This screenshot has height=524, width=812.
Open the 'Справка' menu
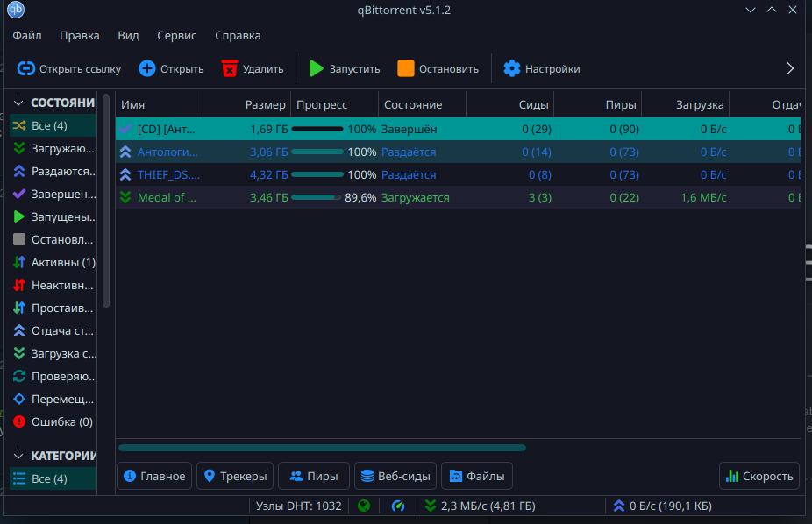click(x=238, y=36)
